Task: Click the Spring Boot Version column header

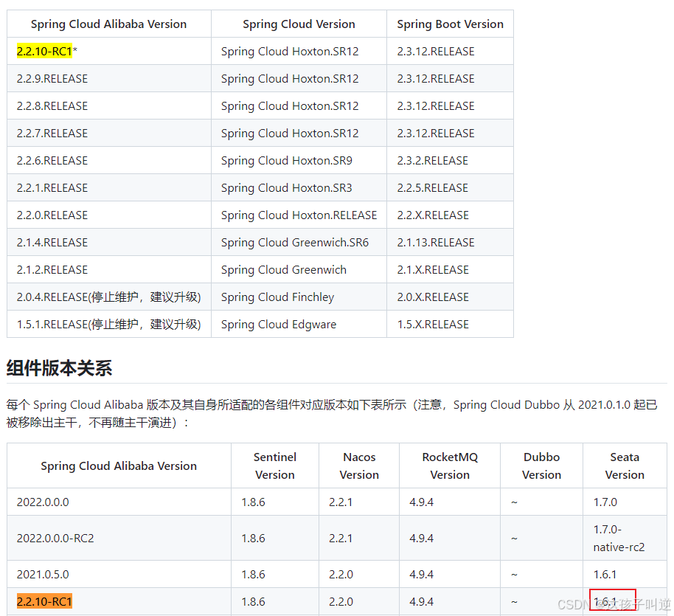Action: pos(450,24)
